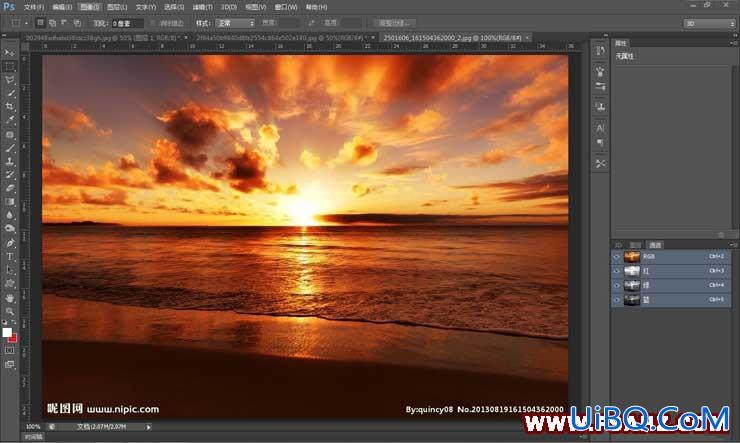
Task: Open the Style (样式) dropdown
Action: point(235,23)
